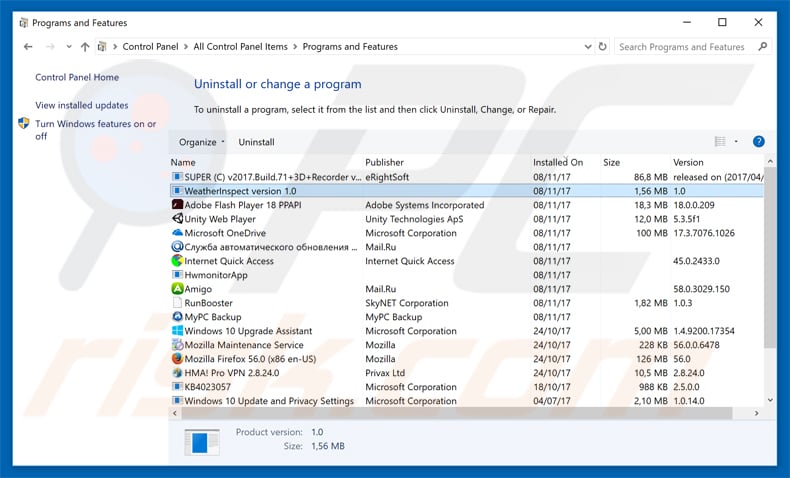Sort by the Installed On column header

point(558,162)
